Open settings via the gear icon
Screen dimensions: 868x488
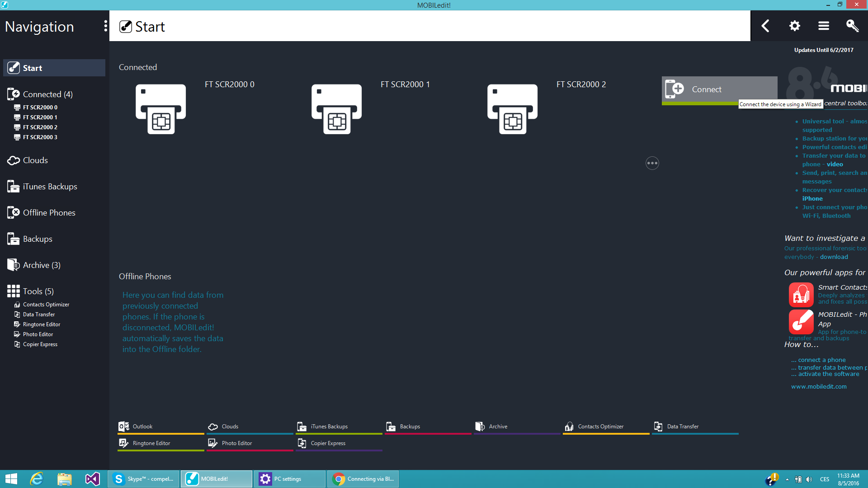point(794,26)
